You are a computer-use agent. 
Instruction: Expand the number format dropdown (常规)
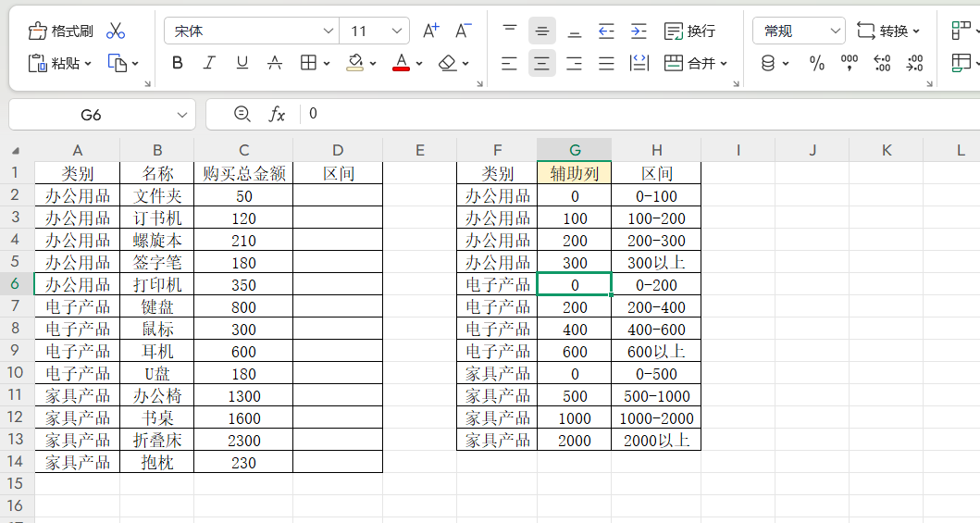836,31
